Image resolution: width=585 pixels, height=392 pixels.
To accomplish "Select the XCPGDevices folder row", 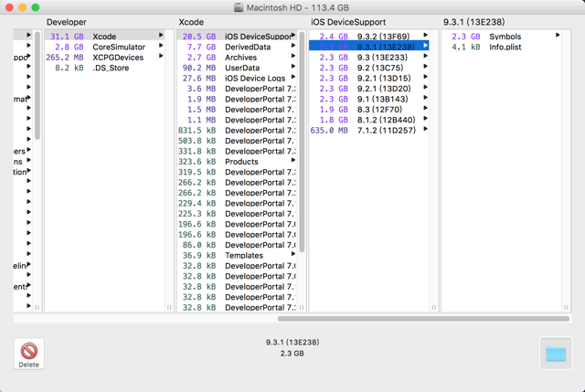I will coord(104,57).
